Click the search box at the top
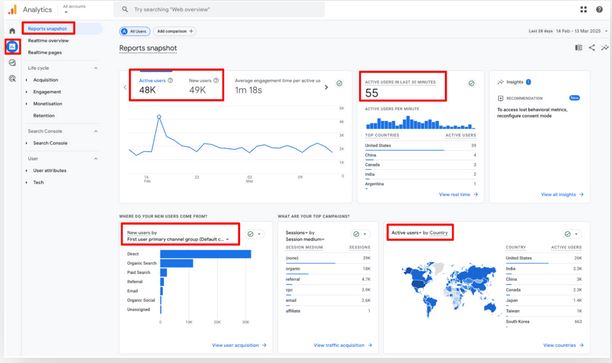 point(219,9)
